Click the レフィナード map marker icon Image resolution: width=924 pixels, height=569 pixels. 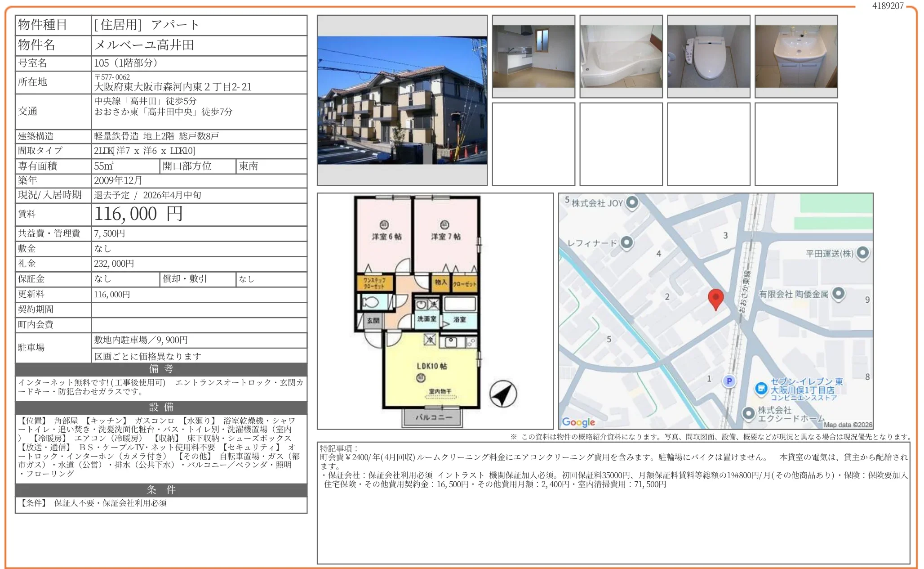coord(626,242)
